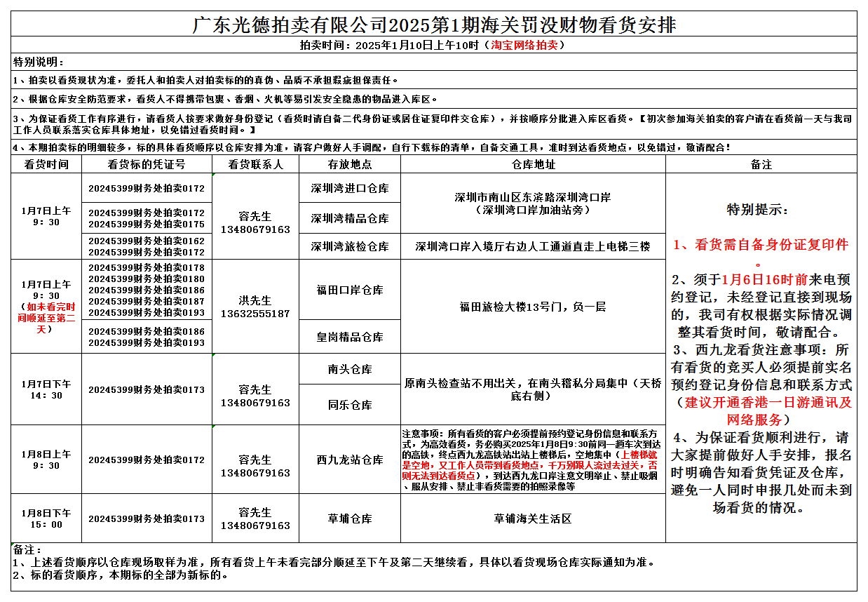This screenshot has height=602, width=868.
Task: Click the 看货联系人 column header
Action: [x=255, y=164]
